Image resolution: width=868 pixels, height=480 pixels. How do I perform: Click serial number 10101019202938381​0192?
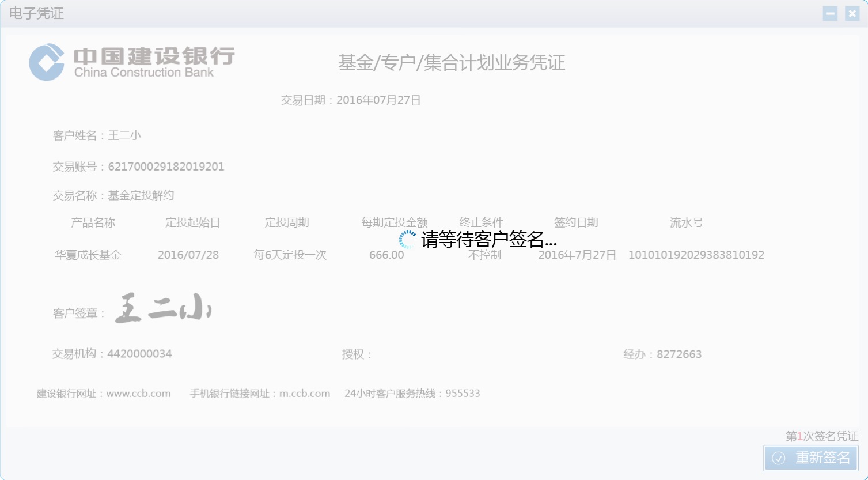[x=696, y=255]
